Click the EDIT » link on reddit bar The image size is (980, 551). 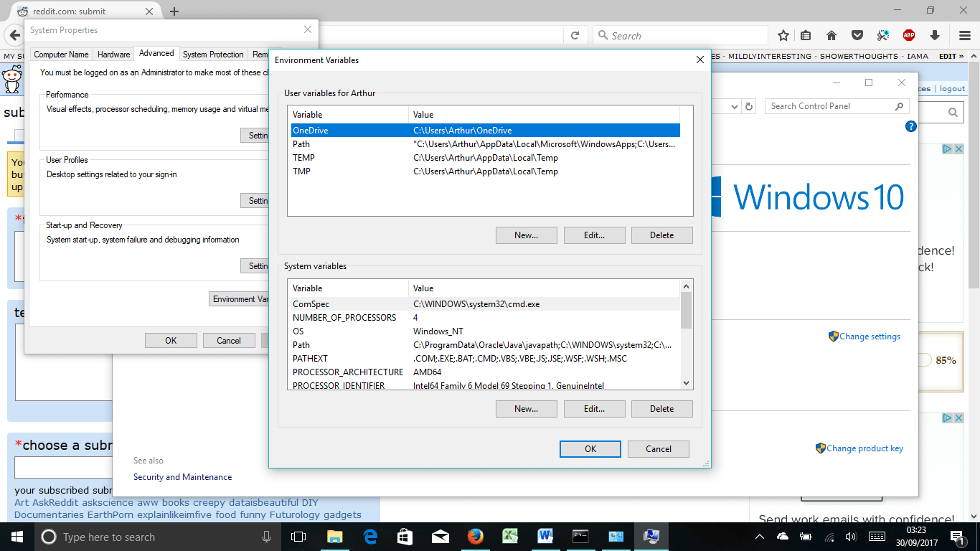pyautogui.click(x=952, y=56)
